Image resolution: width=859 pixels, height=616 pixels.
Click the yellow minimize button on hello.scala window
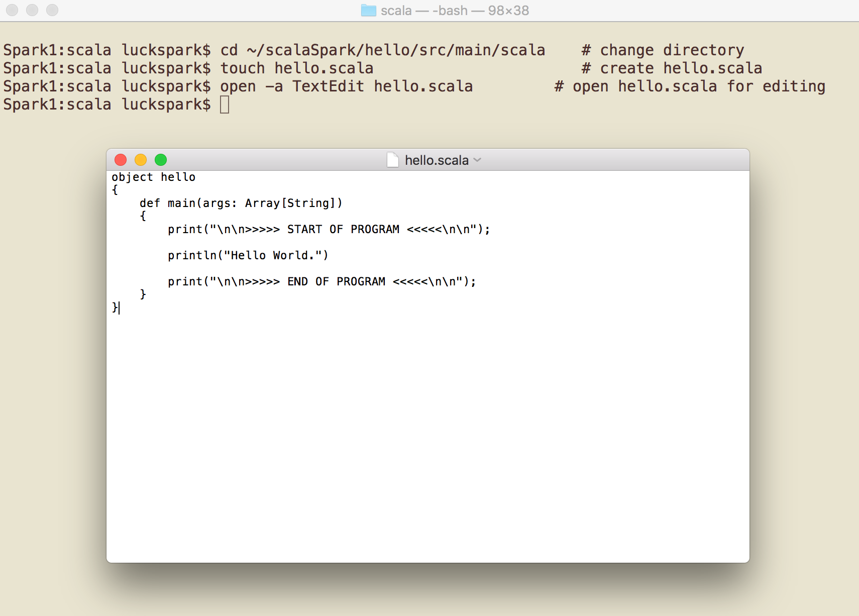click(141, 159)
